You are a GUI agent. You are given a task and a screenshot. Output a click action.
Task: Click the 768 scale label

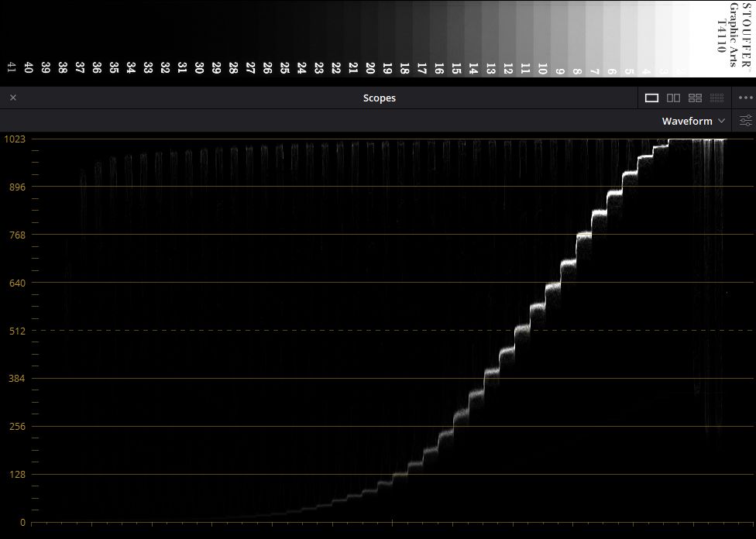point(17,235)
